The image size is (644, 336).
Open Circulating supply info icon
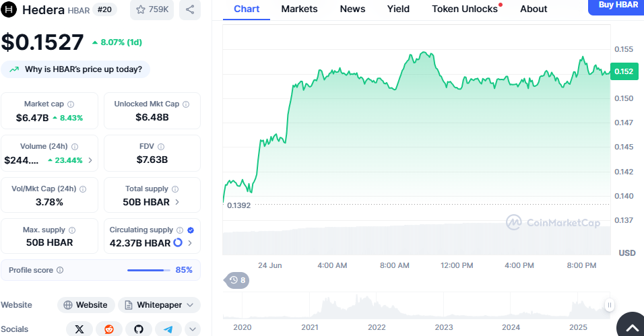(180, 230)
